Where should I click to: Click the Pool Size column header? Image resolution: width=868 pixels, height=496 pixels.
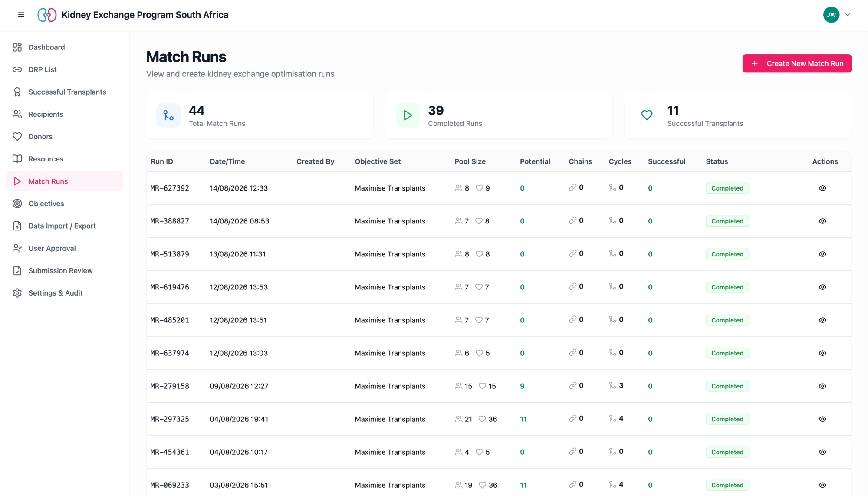470,161
